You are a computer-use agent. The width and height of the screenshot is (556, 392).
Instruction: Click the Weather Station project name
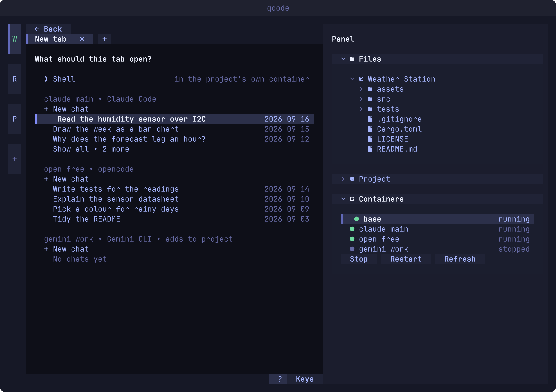402,79
